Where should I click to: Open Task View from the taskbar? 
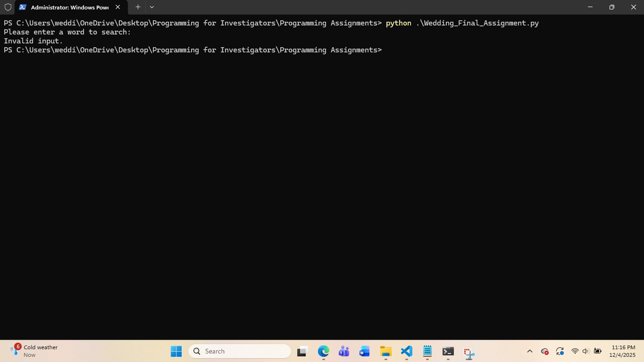click(x=301, y=352)
